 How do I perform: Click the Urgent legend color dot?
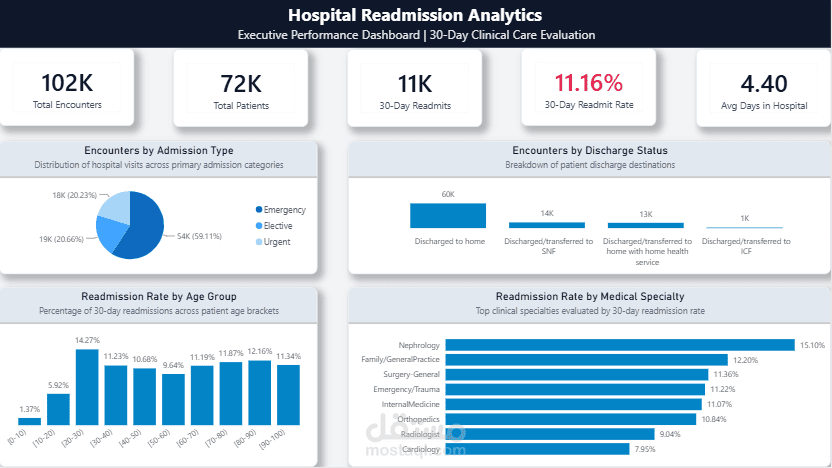259,241
